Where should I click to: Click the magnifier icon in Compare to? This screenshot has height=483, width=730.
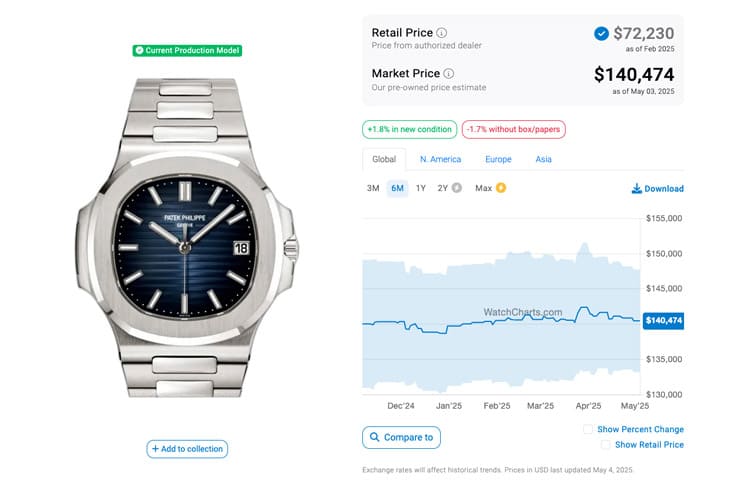pos(374,437)
